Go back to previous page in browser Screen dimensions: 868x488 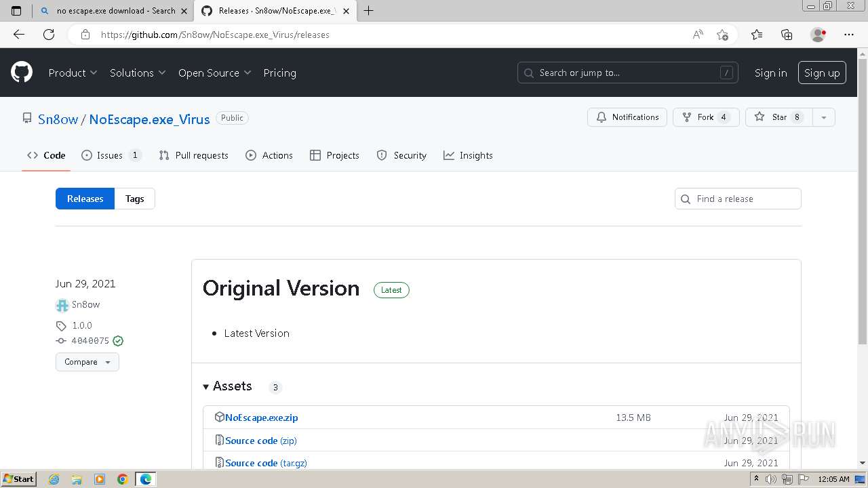point(19,35)
